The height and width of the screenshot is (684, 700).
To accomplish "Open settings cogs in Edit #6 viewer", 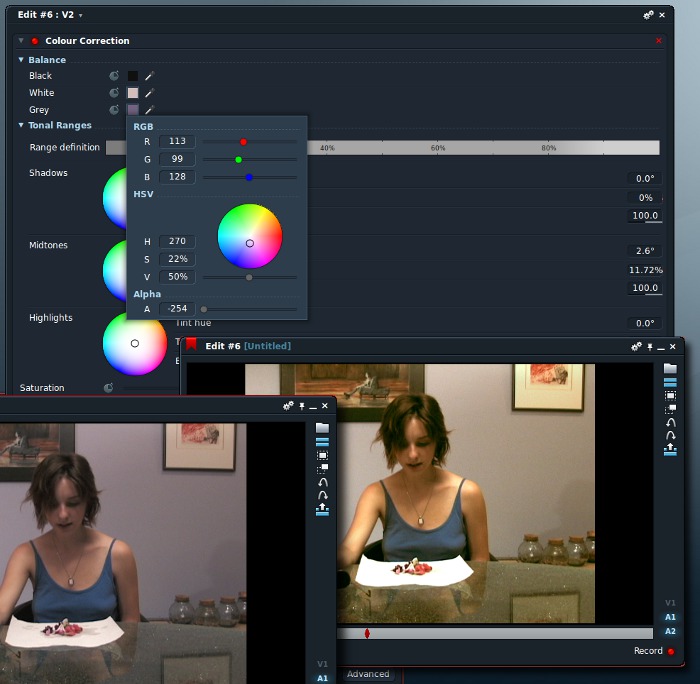I will coord(636,347).
